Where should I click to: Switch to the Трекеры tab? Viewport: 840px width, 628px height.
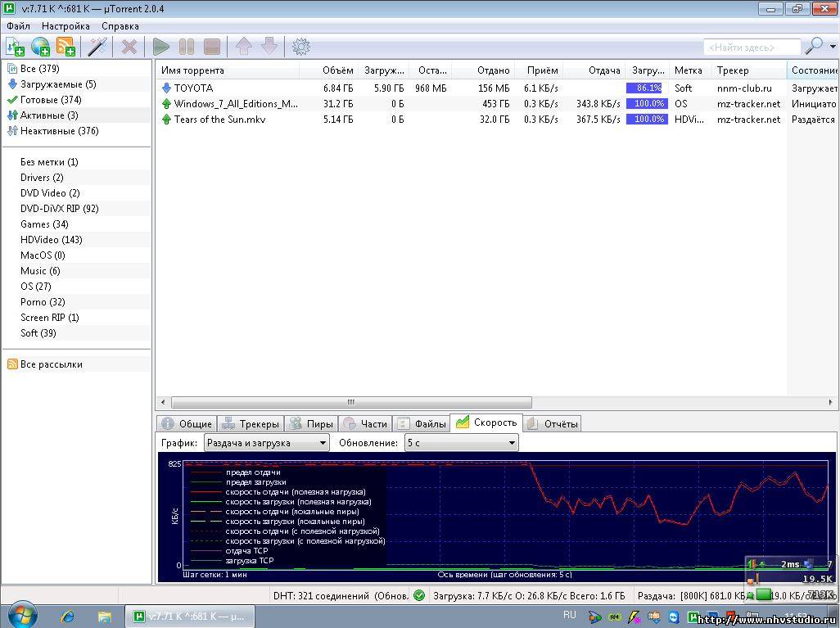[251, 424]
